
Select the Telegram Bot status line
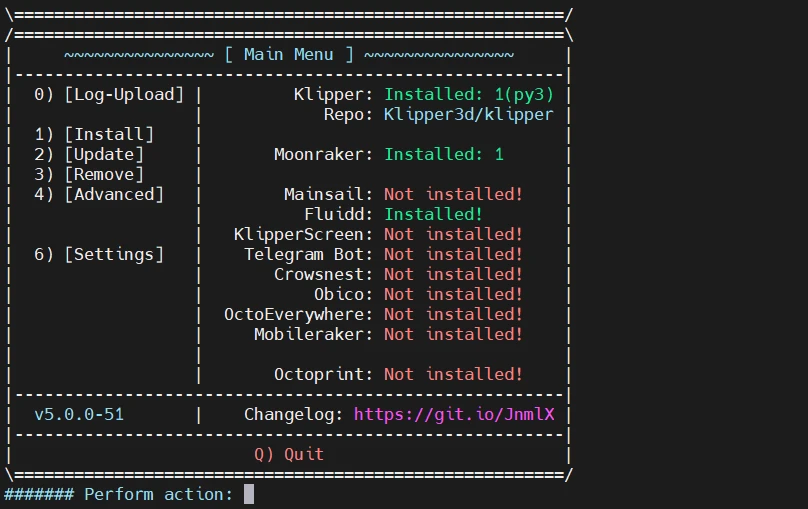tap(453, 254)
